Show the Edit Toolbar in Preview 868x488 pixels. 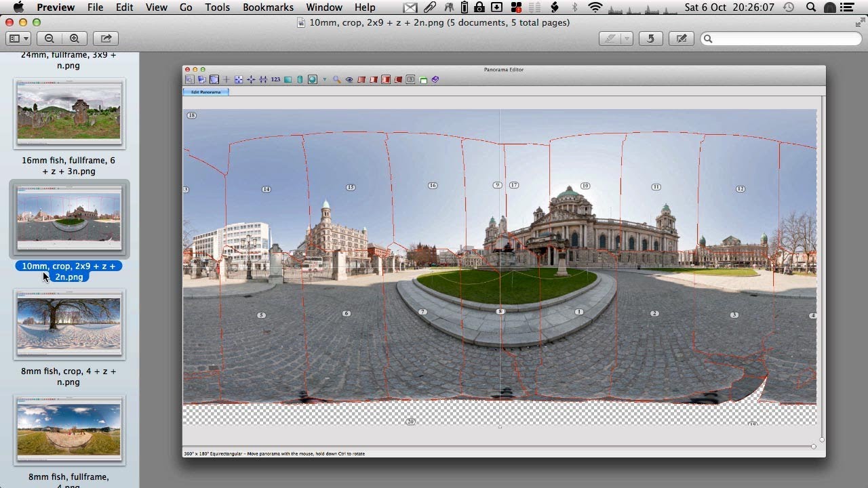(682, 39)
